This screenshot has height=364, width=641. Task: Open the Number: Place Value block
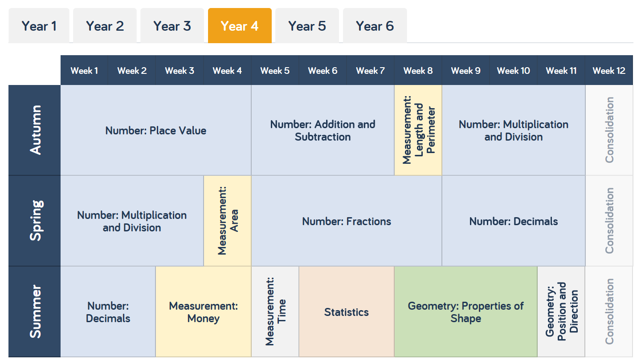(x=155, y=130)
